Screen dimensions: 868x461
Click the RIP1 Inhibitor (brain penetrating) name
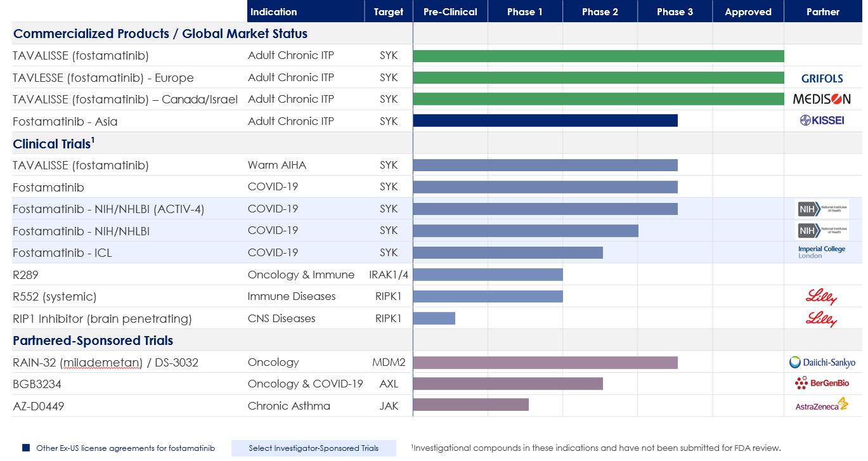tap(102, 319)
